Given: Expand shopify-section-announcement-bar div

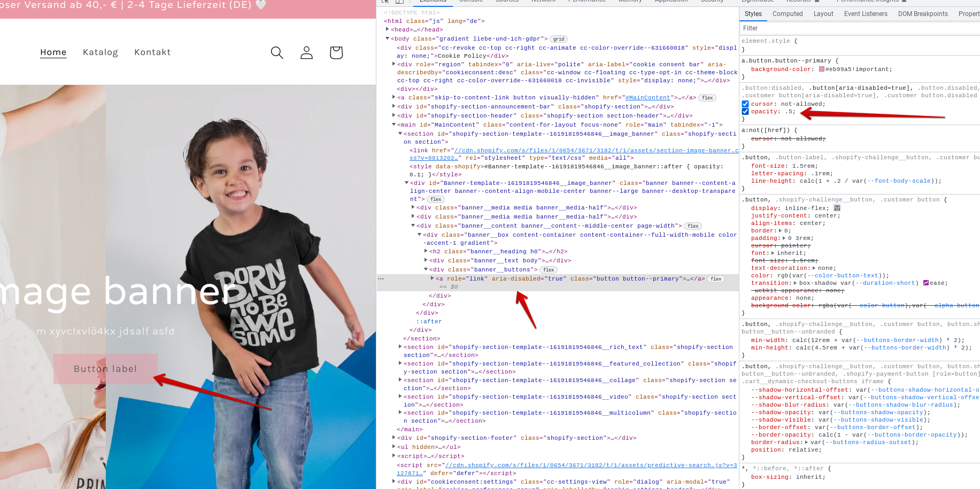Looking at the screenshot, I should (x=394, y=106).
